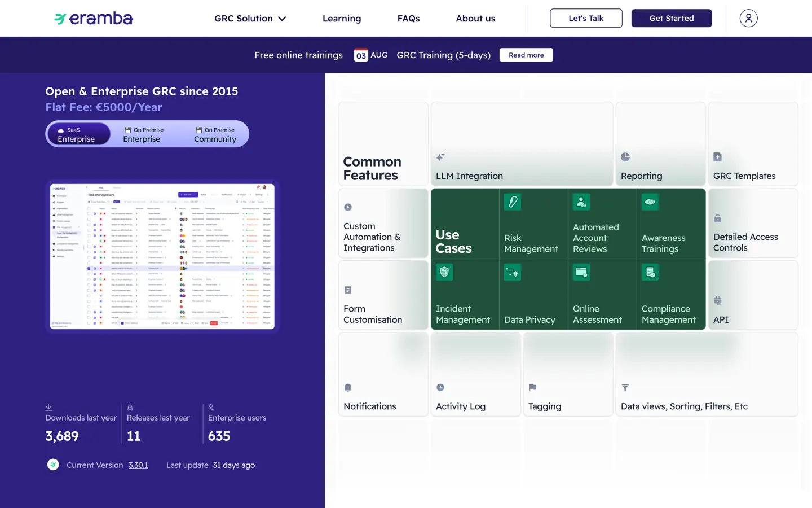Click the eramba round version icon
The width and height of the screenshot is (812, 508).
point(53,465)
